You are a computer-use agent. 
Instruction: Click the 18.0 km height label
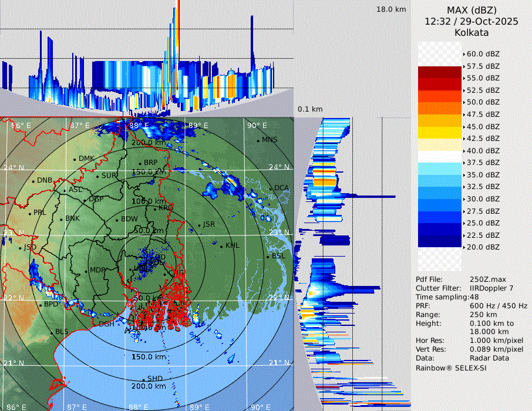pyautogui.click(x=391, y=9)
